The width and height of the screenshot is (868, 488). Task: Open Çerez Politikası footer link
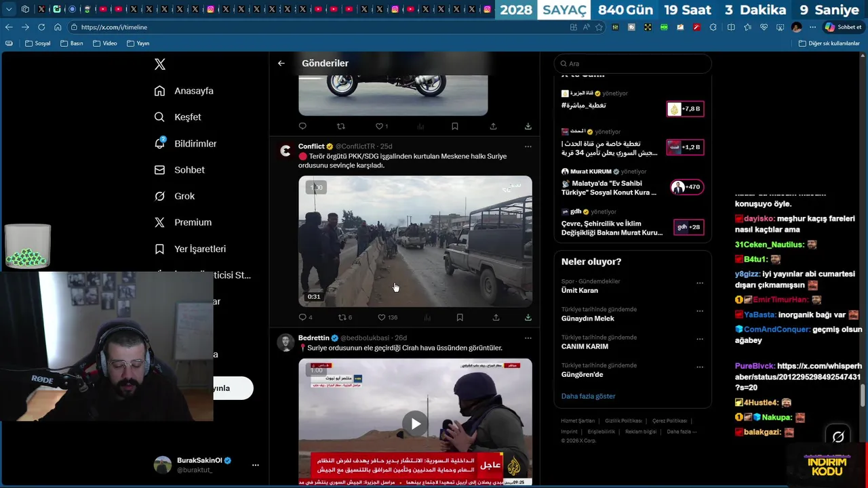pyautogui.click(x=669, y=421)
